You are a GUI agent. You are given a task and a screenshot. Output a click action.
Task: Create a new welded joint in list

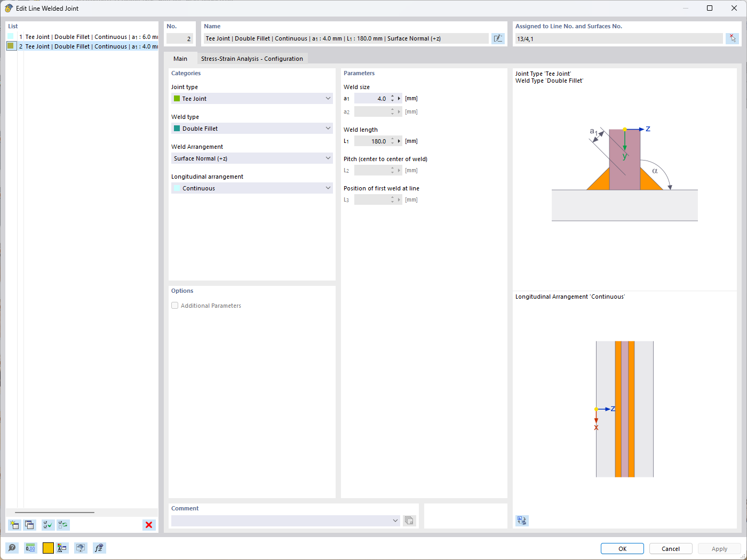click(x=14, y=525)
